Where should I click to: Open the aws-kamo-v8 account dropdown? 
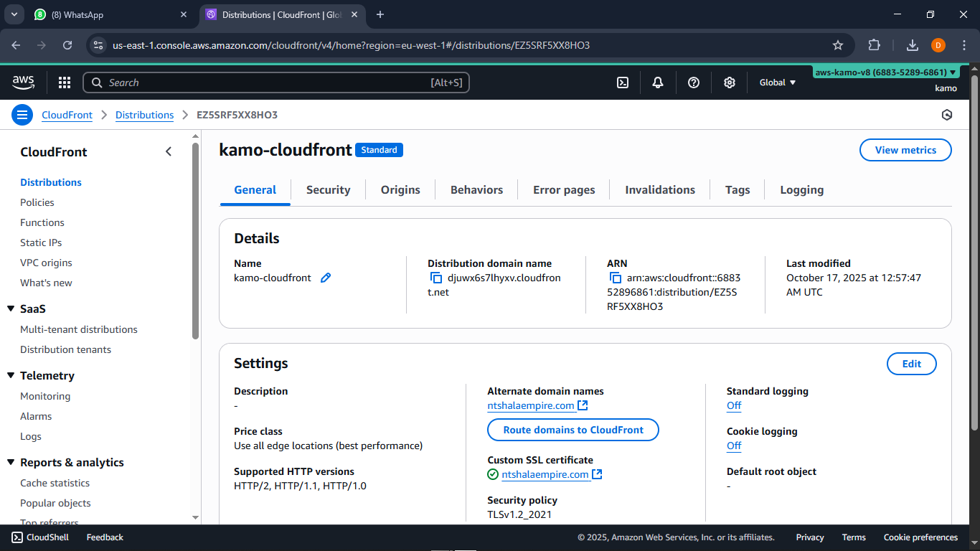click(x=885, y=72)
